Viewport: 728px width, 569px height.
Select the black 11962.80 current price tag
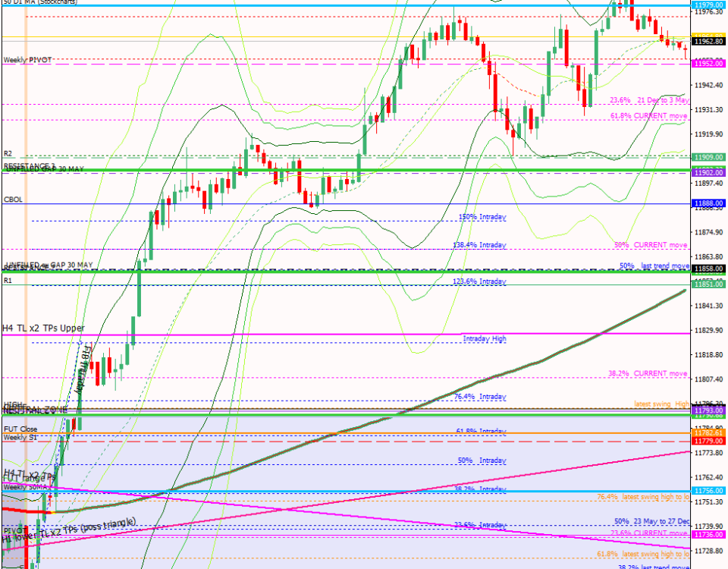pyautogui.click(x=708, y=42)
